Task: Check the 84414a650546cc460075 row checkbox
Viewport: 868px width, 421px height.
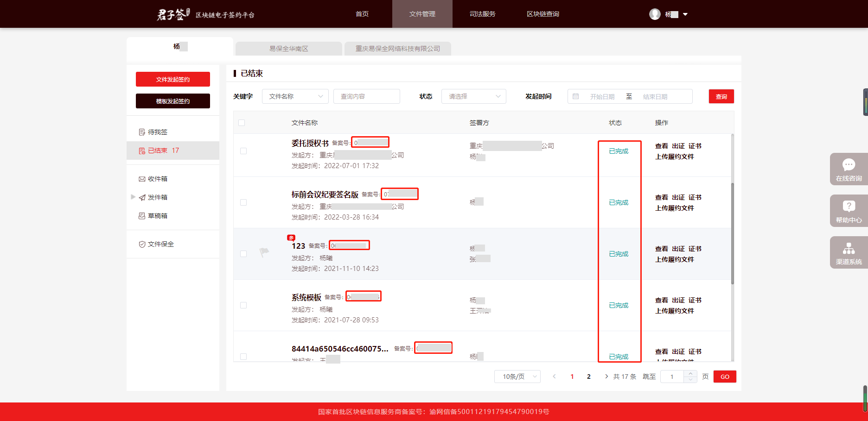Action: click(x=243, y=357)
